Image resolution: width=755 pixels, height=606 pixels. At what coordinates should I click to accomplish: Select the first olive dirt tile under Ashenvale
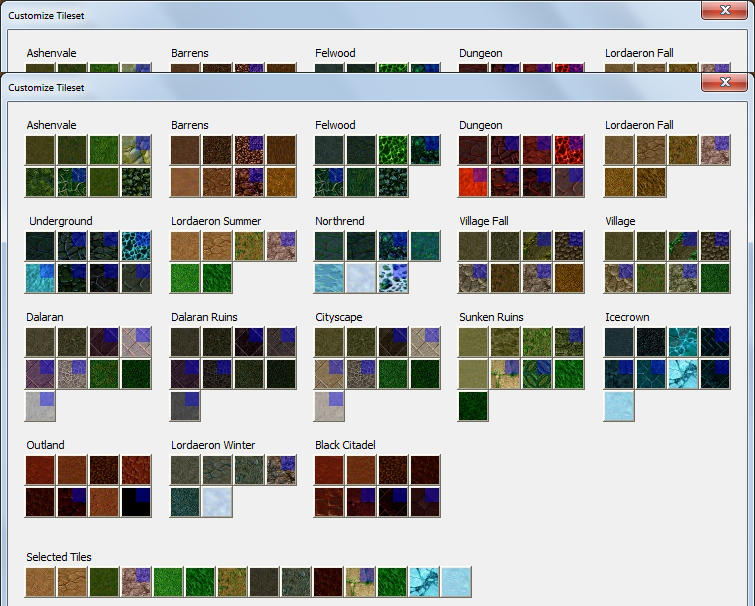click(x=40, y=150)
